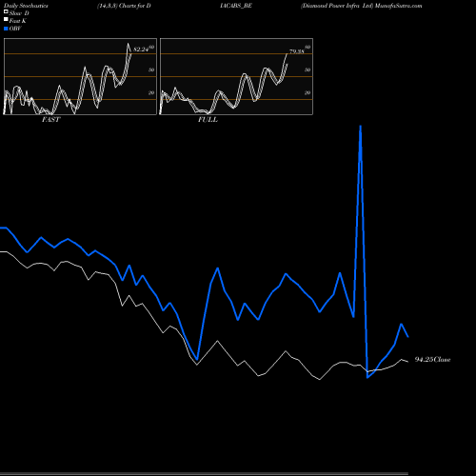
Task: Click the FULL chart label
Action: pyautogui.click(x=208, y=119)
